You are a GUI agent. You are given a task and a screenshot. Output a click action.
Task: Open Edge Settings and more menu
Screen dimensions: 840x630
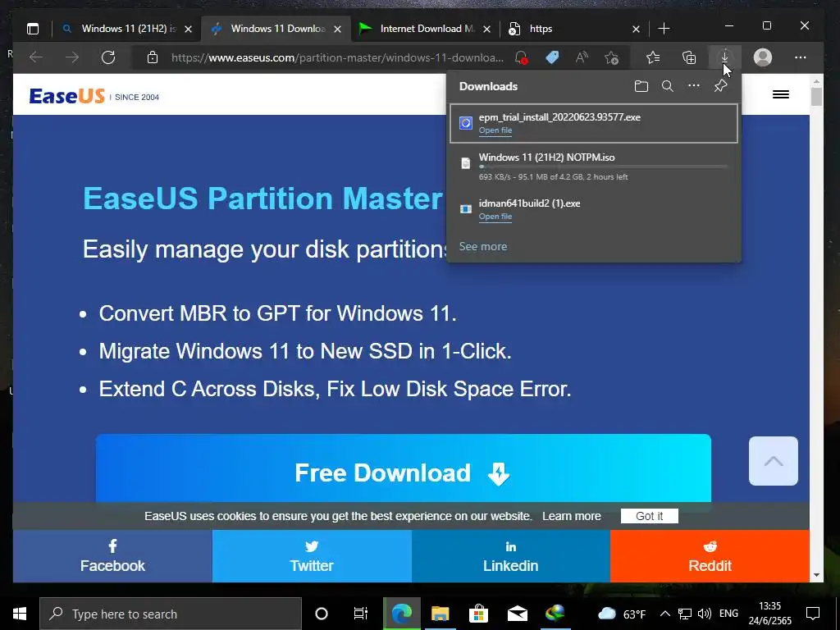801,57
